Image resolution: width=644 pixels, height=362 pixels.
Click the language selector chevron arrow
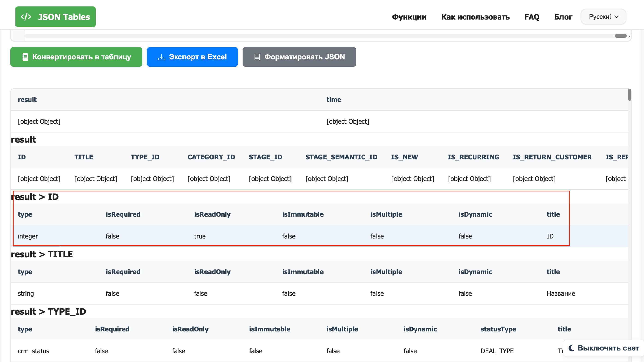pyautogui.click(x=617, y=17)
